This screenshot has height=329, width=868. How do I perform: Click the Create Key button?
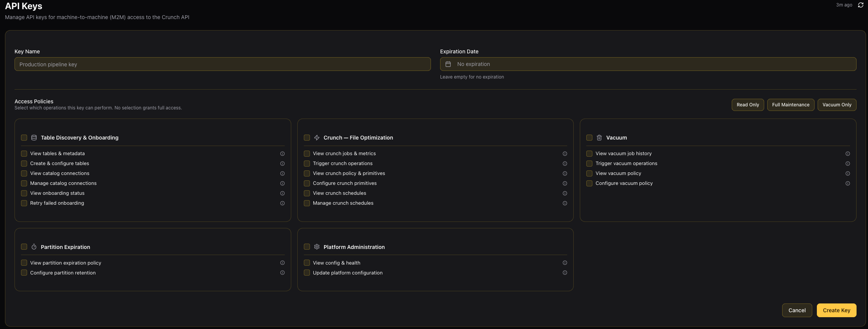(x=836, y=310)
